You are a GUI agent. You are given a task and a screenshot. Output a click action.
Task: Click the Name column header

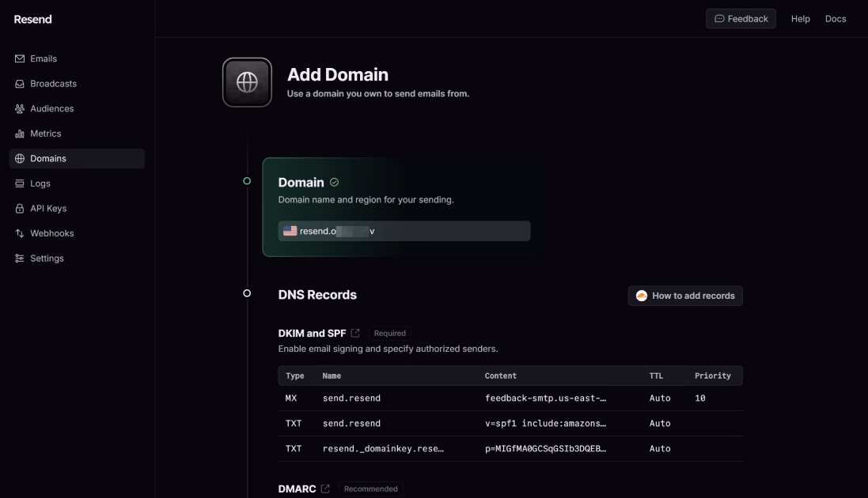coord(332,375)
